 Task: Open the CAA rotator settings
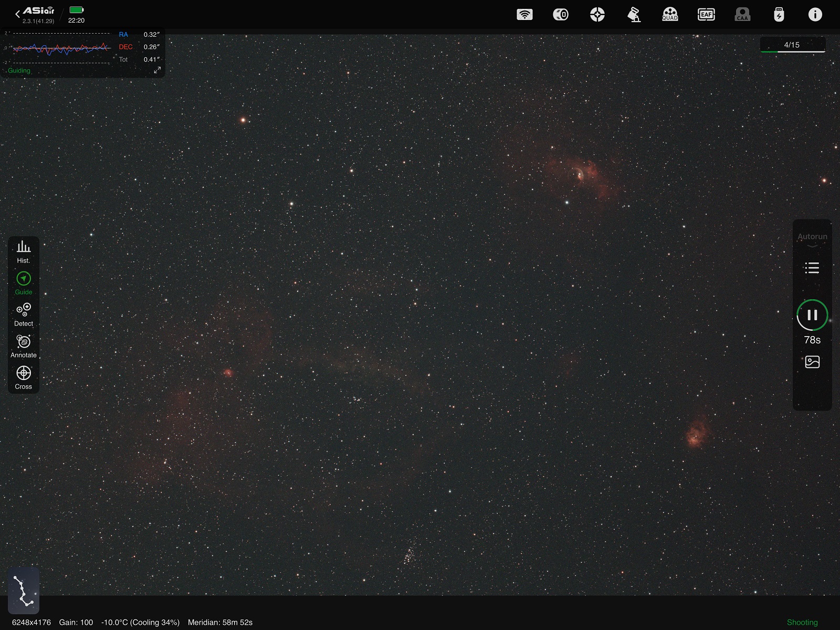[742, 15]
